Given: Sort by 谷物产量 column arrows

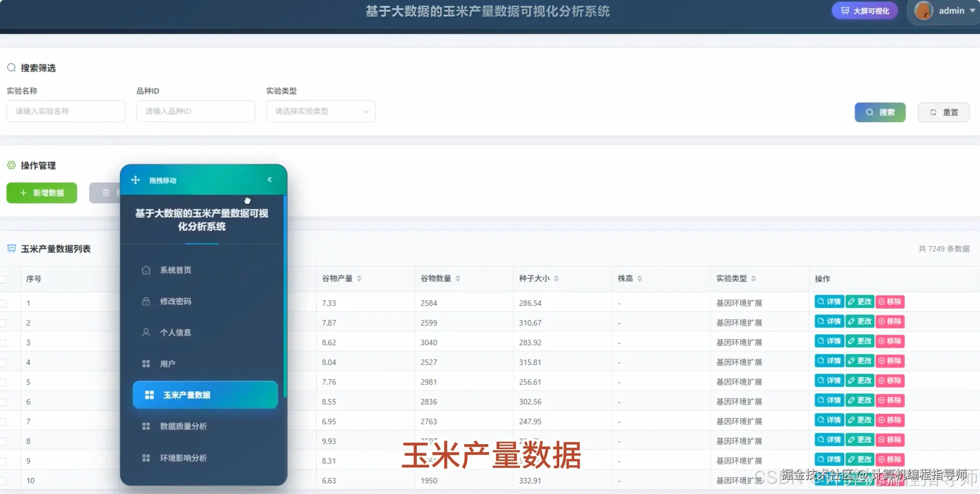Looking at the screenshot, I should point(359,279).
